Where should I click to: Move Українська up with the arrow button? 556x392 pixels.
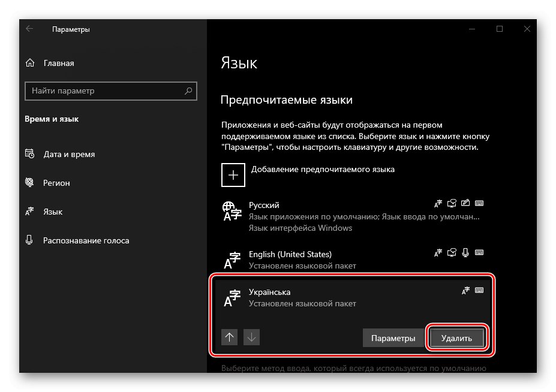pyautogui.click(x=230, y=337)
